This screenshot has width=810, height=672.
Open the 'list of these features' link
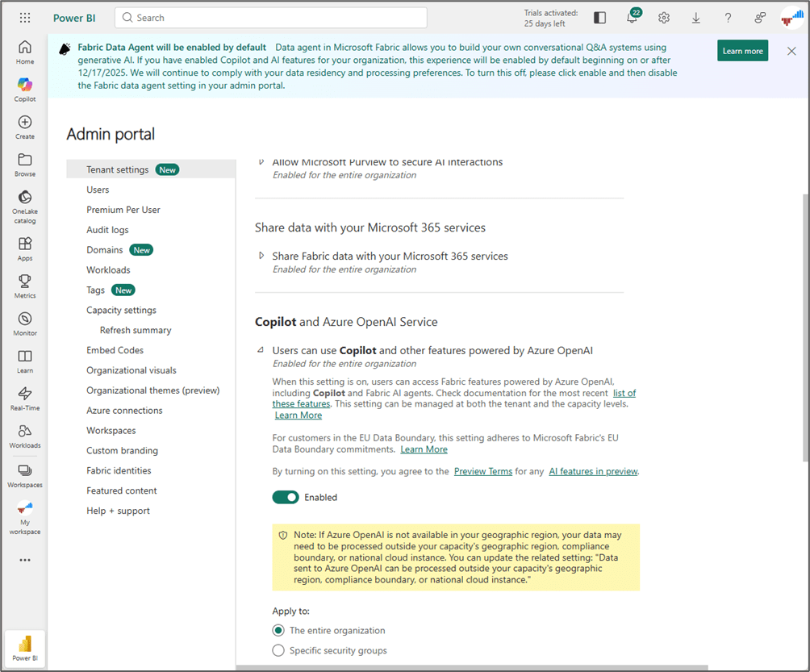coord(624,393)
